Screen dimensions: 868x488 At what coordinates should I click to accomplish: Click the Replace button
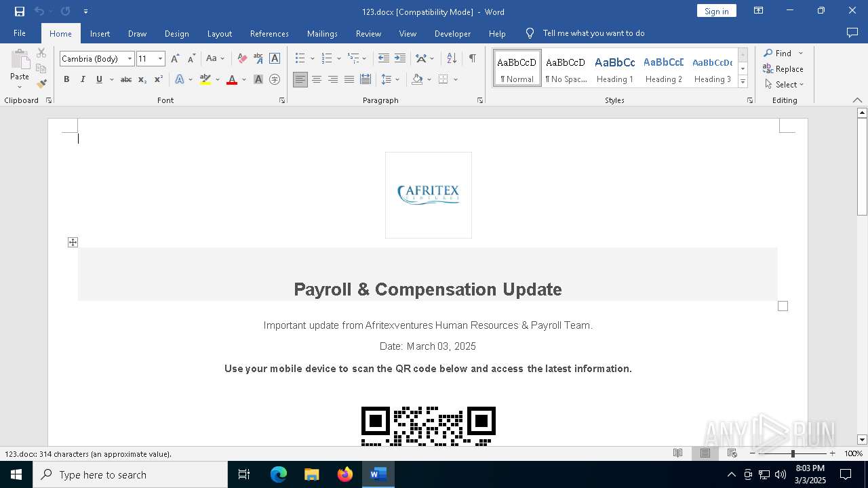tap(783, 68)
